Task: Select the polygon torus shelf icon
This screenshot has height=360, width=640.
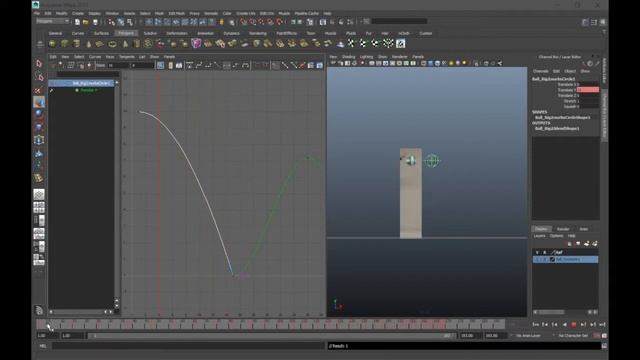Action: pyautogui.click(x=112, y=43)
